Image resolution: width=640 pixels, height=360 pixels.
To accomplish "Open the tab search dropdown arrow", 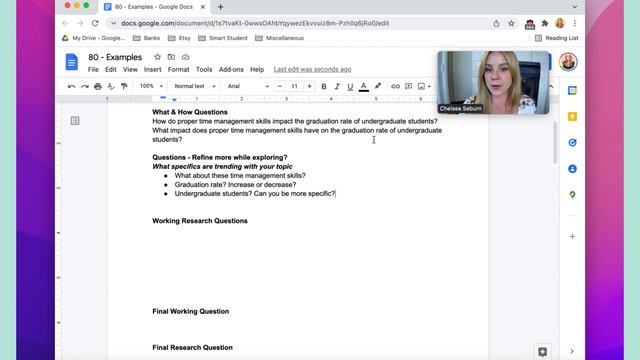I will [575, 7].
